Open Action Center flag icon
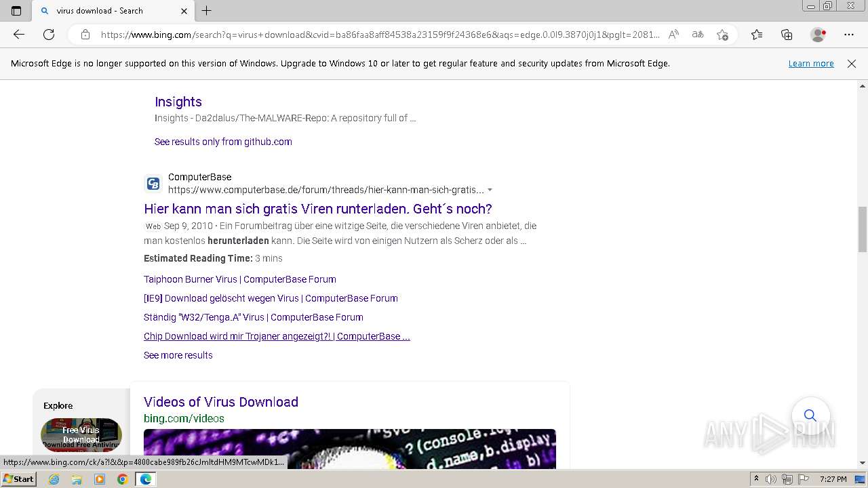 (x=804, y=479)
